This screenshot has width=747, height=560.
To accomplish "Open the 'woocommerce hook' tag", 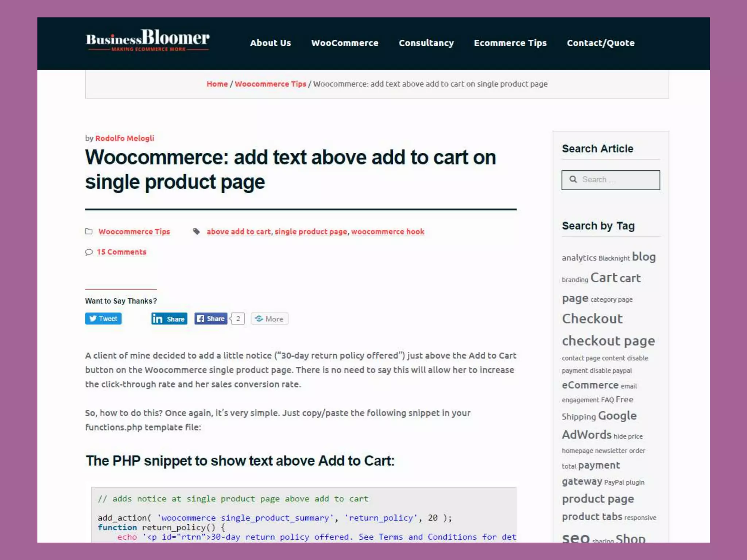I will [x=387, y=232].
